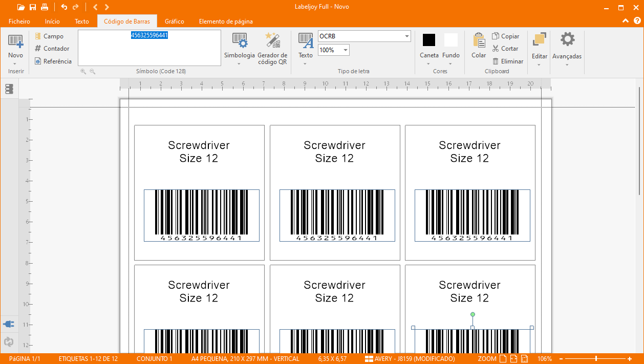Image resolution: width=644 pixels, height=364 pixels.
Task: Select the first label's barcode
Action: [x=202, y=215]
